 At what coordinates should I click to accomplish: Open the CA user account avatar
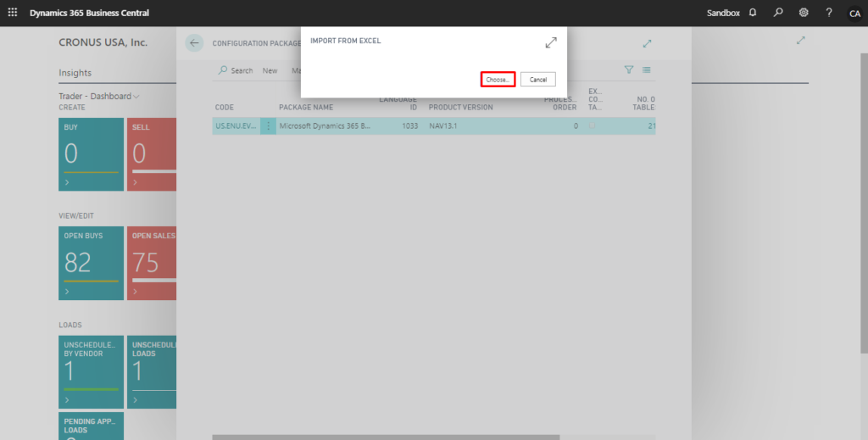coord(854,14)
